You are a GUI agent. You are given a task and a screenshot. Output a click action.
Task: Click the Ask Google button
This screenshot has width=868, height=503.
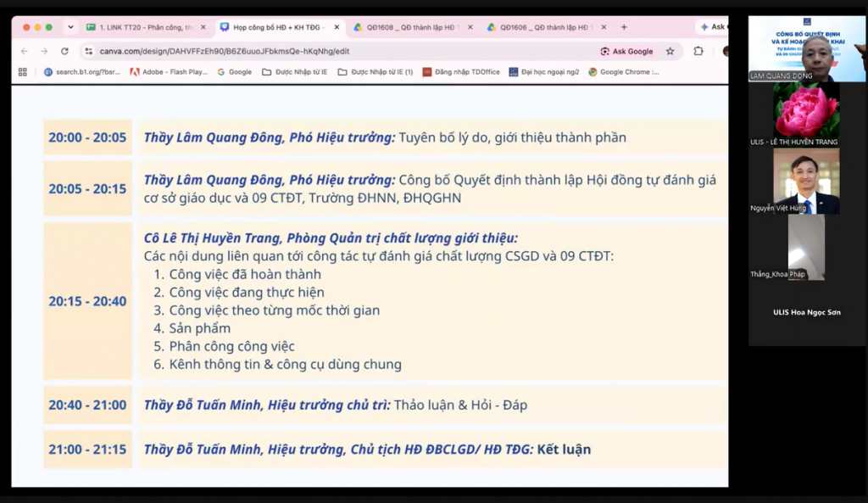click(x=626, y=51)
